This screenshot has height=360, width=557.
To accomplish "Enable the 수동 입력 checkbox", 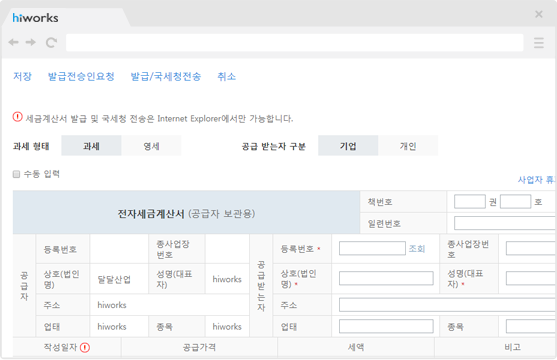I will (16, 174).
